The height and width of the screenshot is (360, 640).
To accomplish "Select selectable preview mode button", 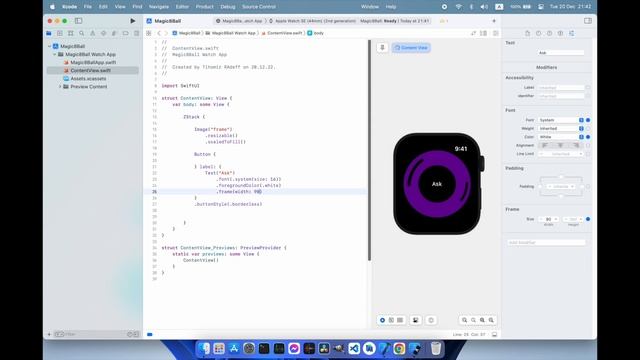I will point(391,320).
